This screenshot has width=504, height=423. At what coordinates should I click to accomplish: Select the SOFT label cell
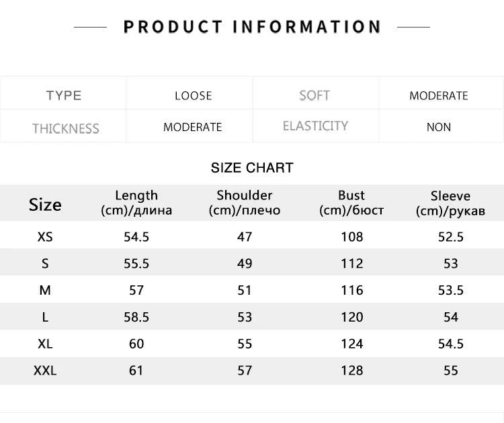(x=314, y=95)
